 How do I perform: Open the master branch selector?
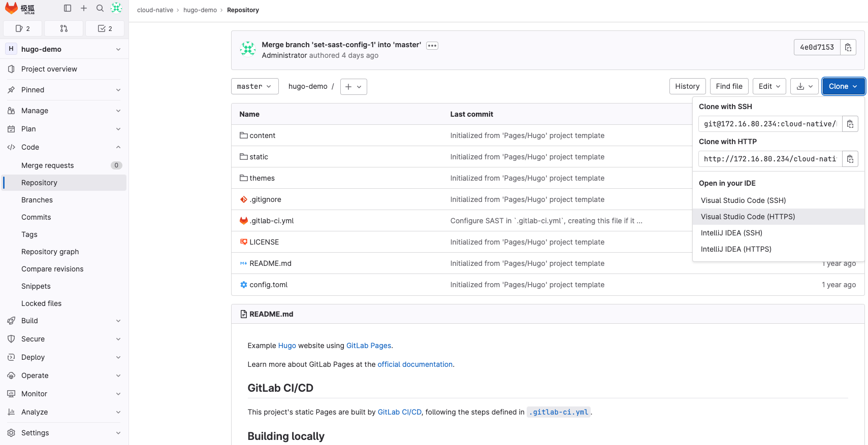[x=255, y=87]
